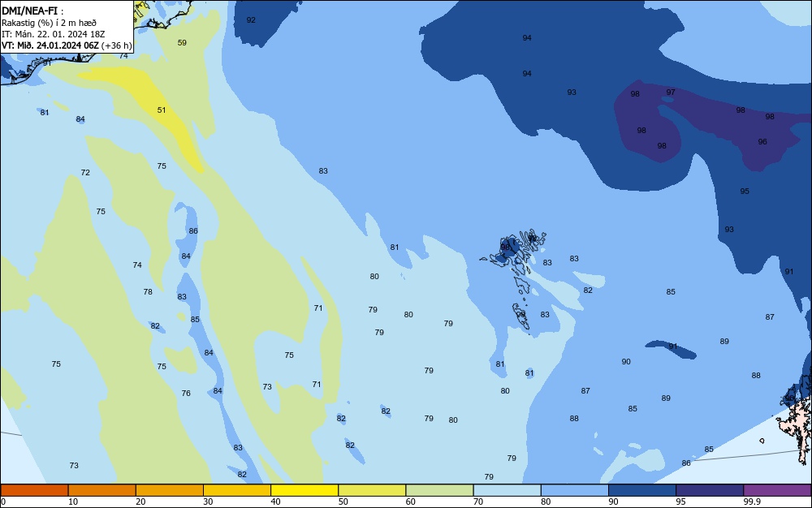
Task: Click the '(+36 h)' forecast offset text
Action: point(116,45)
